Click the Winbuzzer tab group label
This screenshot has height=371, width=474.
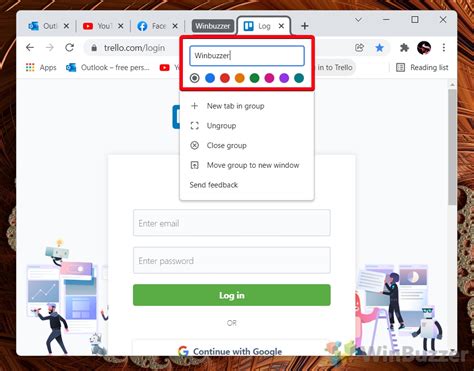(213, 26)
